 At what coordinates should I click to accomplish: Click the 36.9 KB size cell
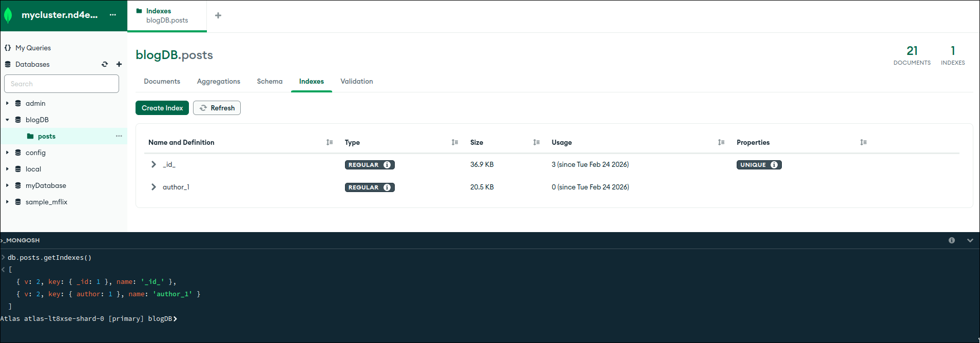(x=482, y=164)
